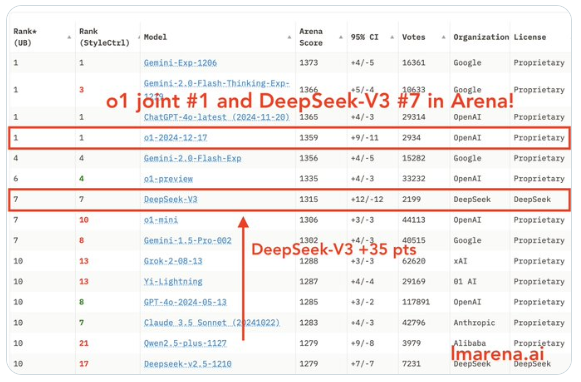Screen dimensions: 581x382
Task: Select the +12/-12 confidence interval cell
Action: tap(367, 199)
